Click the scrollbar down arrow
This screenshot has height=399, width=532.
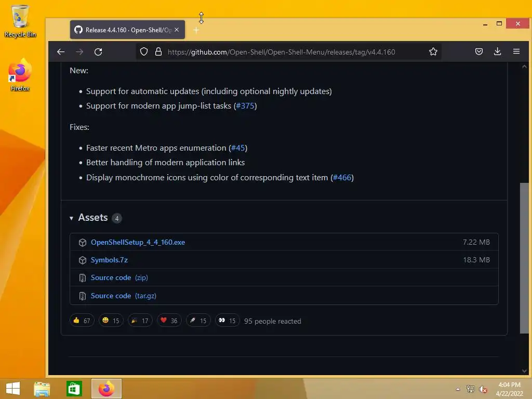coord(524,371)
